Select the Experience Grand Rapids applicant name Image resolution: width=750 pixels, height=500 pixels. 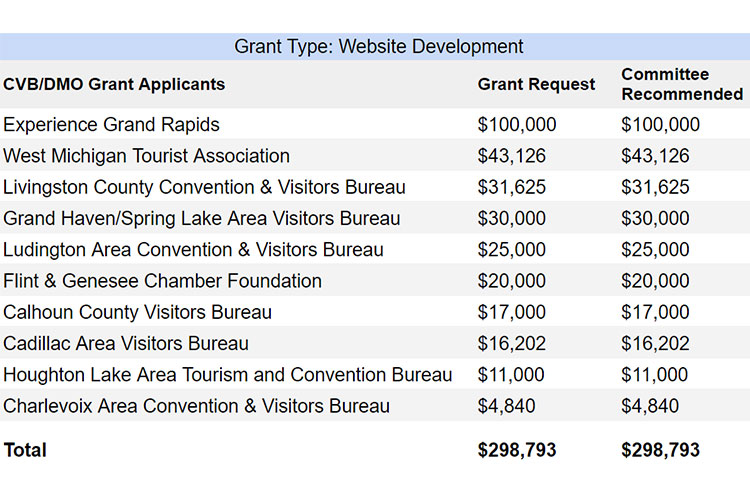point(112,125)
